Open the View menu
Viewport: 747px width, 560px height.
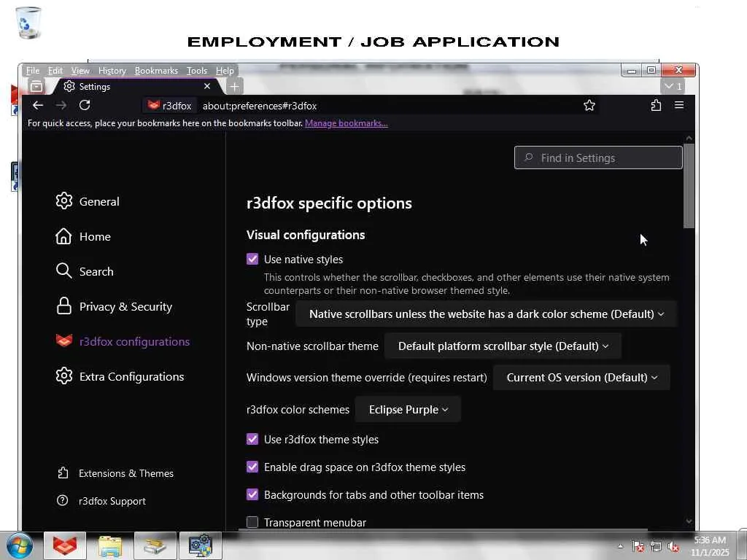tap(80, 71)
